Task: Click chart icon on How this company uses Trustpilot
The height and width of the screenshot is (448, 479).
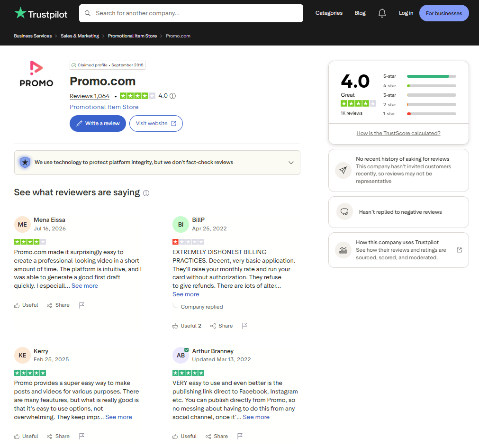Action: click(x=343, y=250)
